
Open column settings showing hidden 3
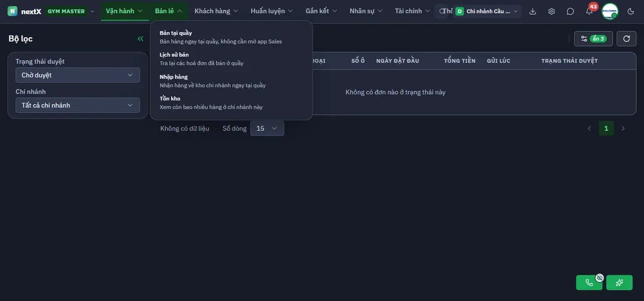click(593, 39)
